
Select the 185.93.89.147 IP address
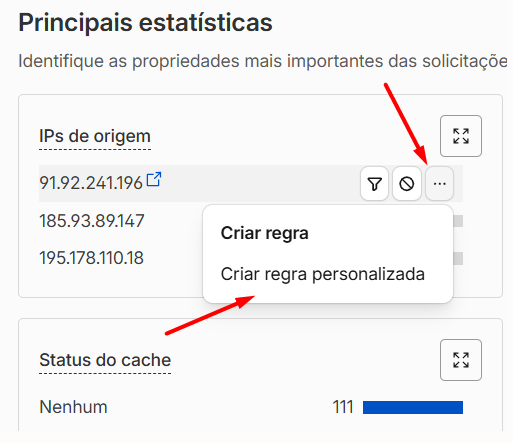coord(92,221)
